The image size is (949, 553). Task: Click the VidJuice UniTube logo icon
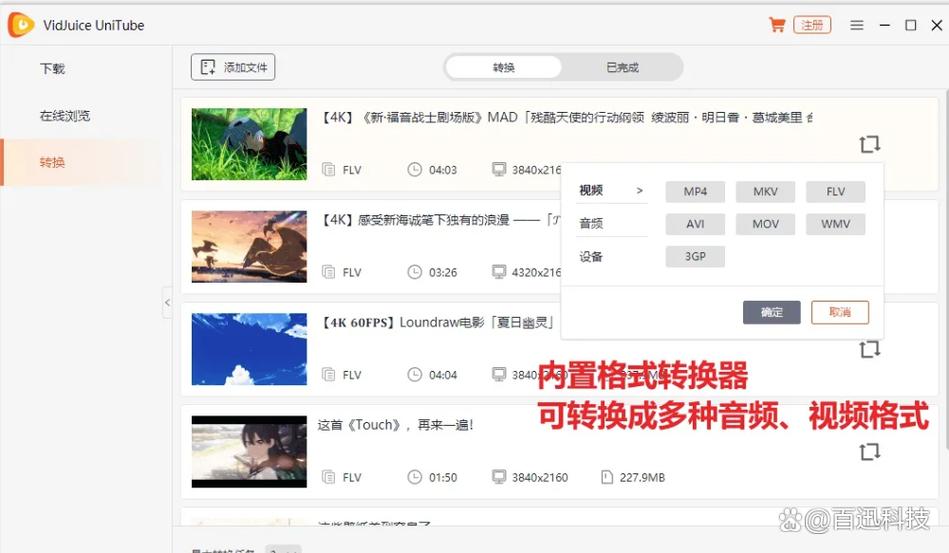click(21, 25)
